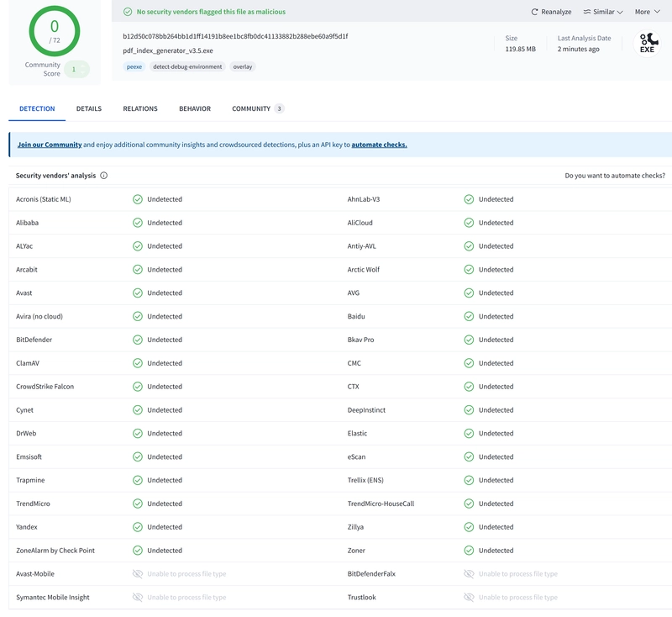Click the Cynet vendor name
Viewport: 672px width, 617px height.
click(25, 410)
